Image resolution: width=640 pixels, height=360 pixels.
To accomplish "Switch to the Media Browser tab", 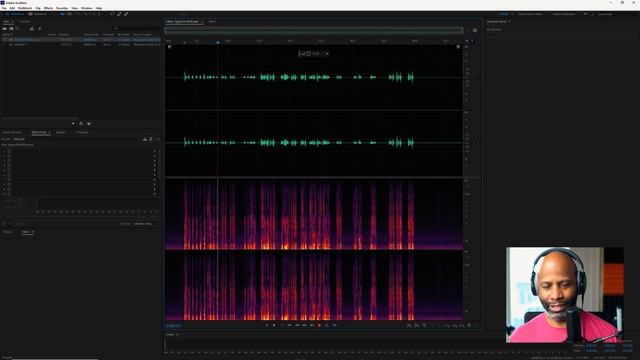I will tap(12, 132).
